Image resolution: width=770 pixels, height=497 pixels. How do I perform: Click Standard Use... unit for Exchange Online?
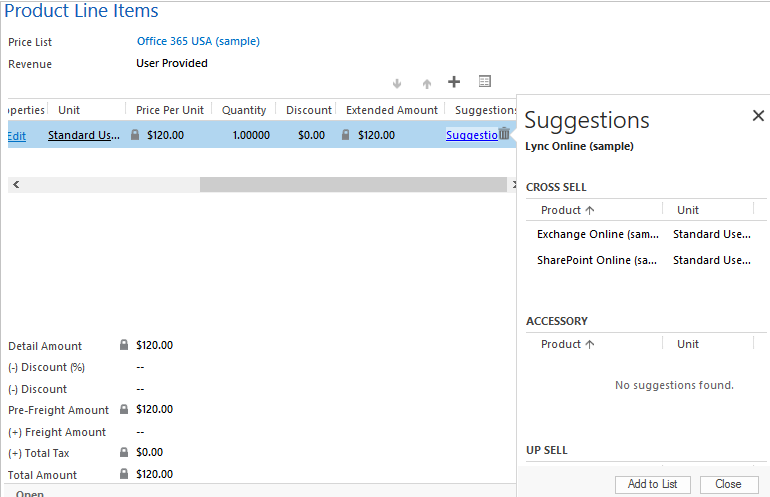coord(712,234)
